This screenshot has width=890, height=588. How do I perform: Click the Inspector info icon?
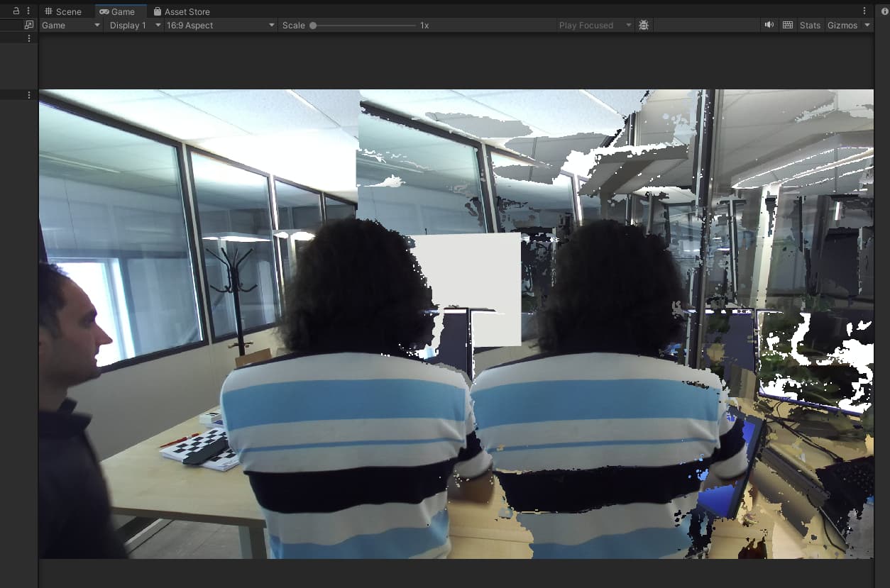pyautogui.click(x=884, y=11)
